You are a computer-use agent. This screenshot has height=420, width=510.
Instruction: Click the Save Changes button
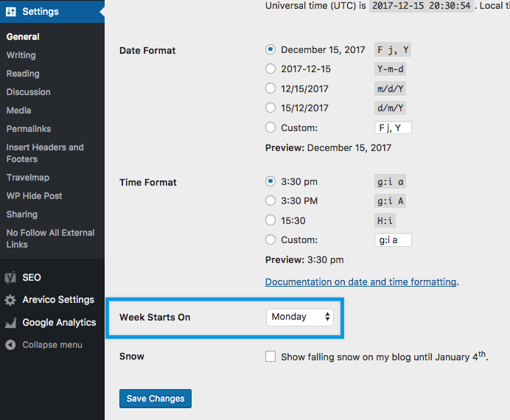(156, 399)
